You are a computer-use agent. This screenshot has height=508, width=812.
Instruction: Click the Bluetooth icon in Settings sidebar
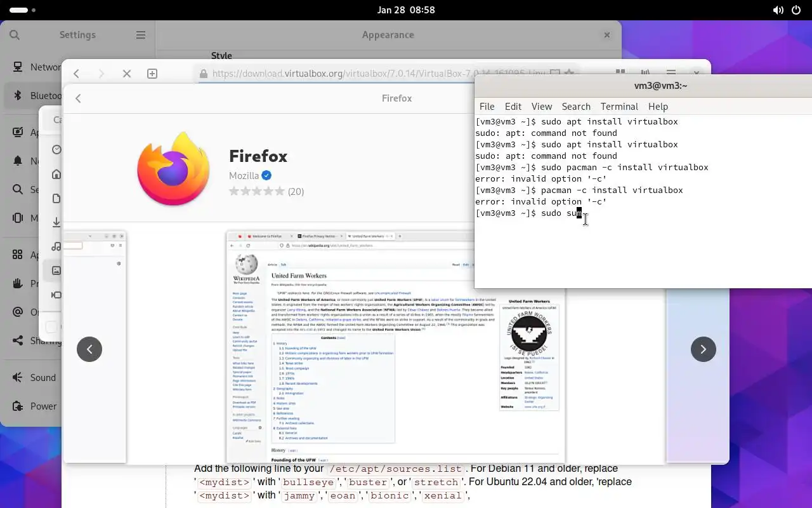click(x=18, y=96)
